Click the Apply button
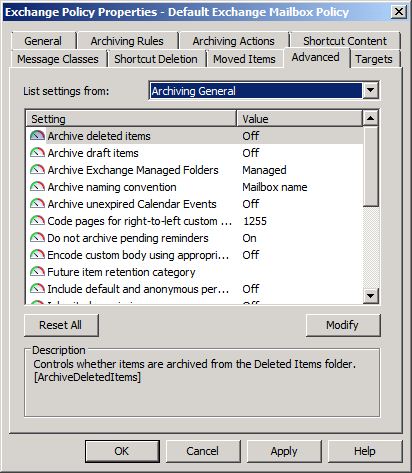The width and height of the screenshot is (412, 473). pos(284,451)
